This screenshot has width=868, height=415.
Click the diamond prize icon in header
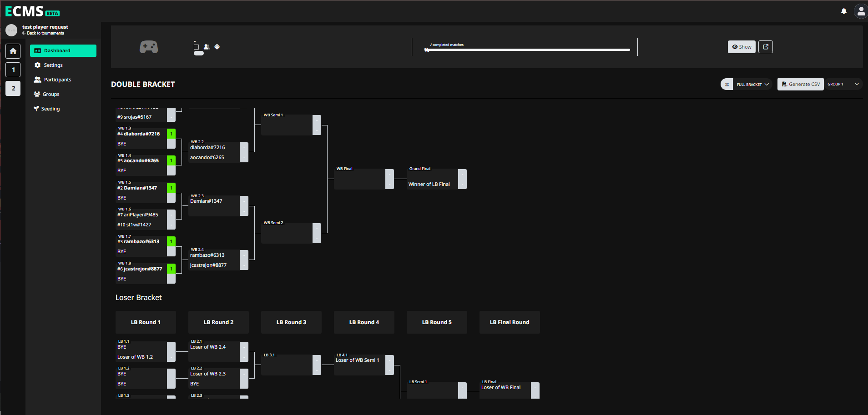[217, 47]
